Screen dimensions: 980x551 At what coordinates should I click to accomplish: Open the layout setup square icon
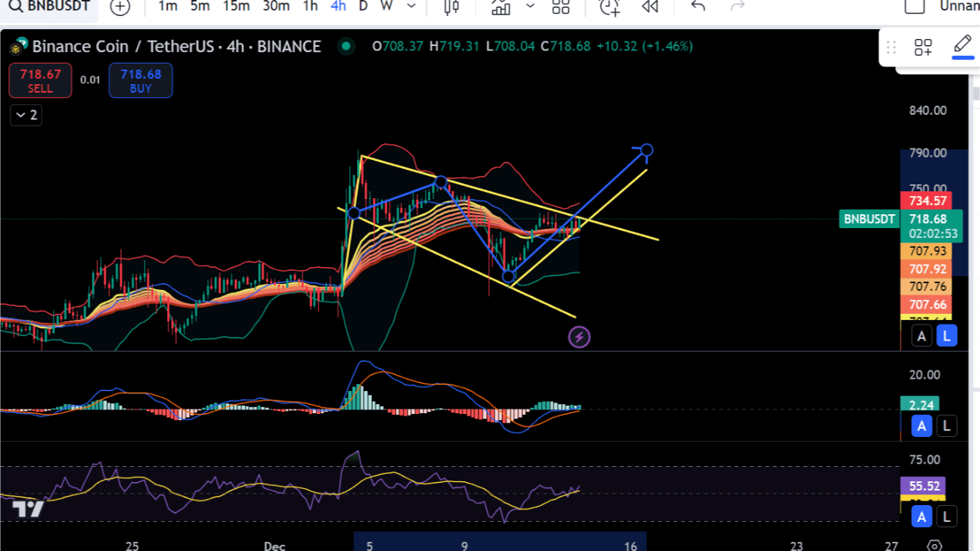915,6
